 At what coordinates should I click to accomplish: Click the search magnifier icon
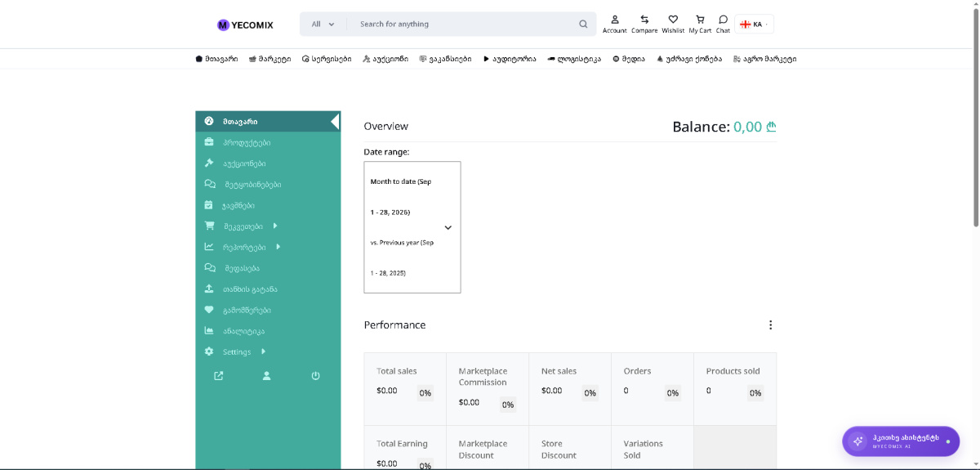[x=583, y=24]
